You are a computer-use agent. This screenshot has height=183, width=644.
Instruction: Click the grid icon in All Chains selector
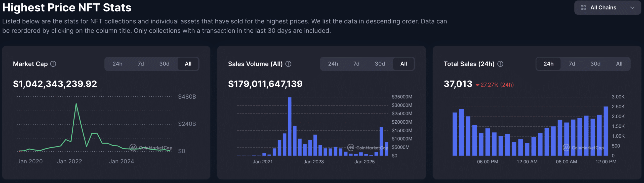tap(583, 8)
